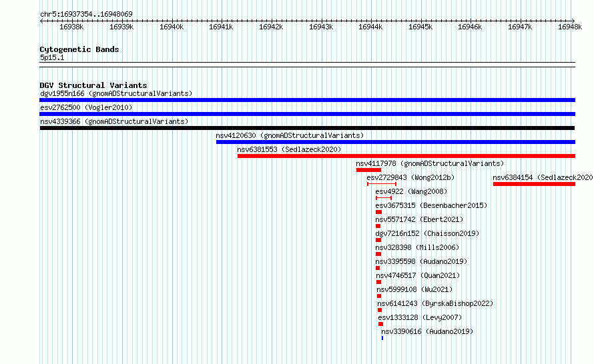This screenshot has width=594, height=364.
Task: Click nsv5571742 (Ebert2021) label
Action: 419,219
